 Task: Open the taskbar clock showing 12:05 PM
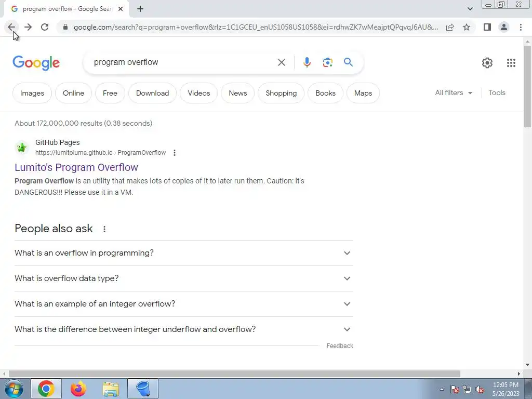[x=506, y=389]
